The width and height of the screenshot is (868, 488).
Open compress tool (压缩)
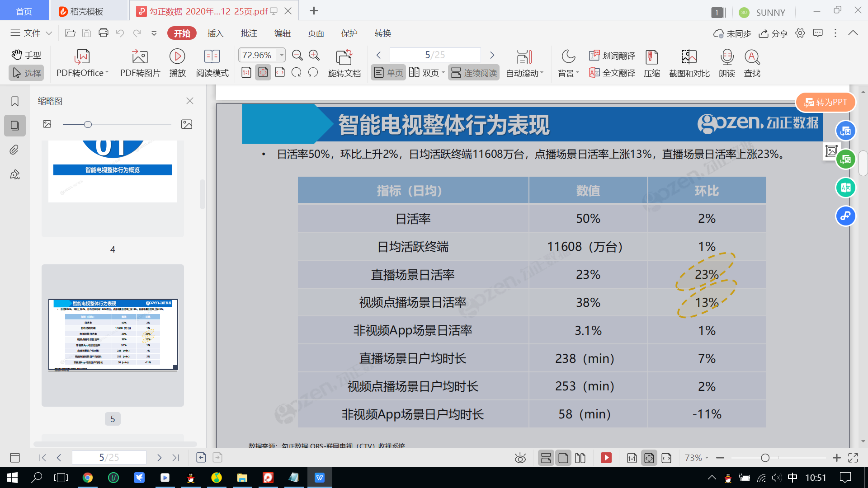click(x=652, y=63)
